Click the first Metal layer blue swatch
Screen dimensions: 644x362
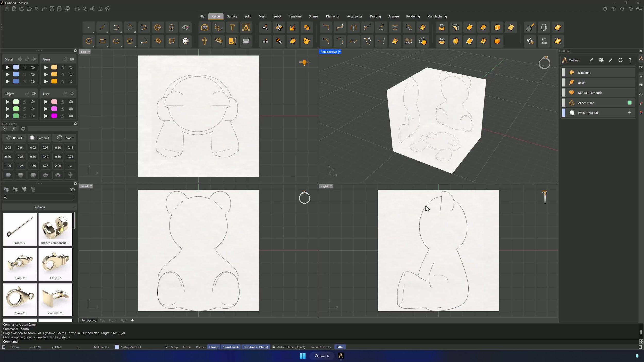(16, 67)
